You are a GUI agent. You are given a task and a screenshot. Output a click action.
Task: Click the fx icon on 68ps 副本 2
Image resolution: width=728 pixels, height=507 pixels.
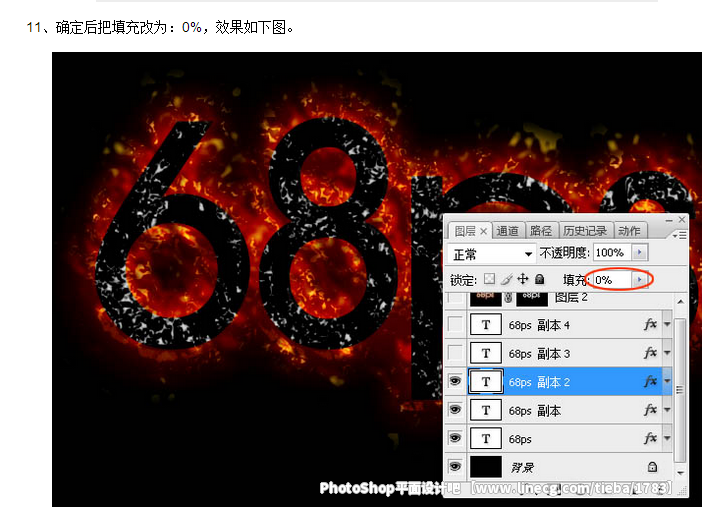click(650, 381)
